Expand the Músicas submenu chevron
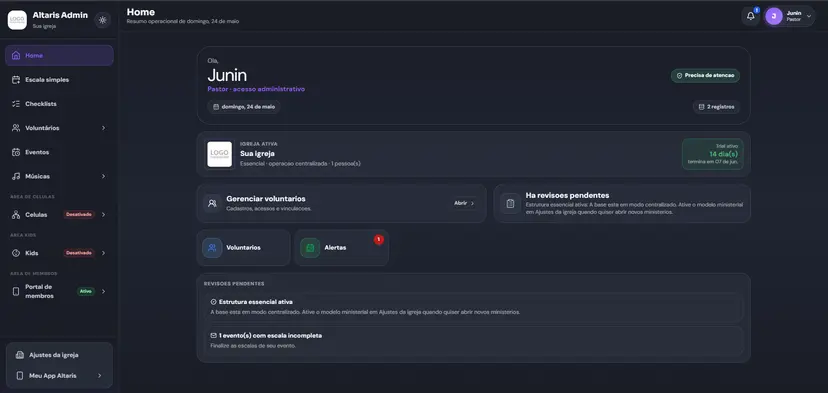Screen dimensions: 828x393 [104, 176]
